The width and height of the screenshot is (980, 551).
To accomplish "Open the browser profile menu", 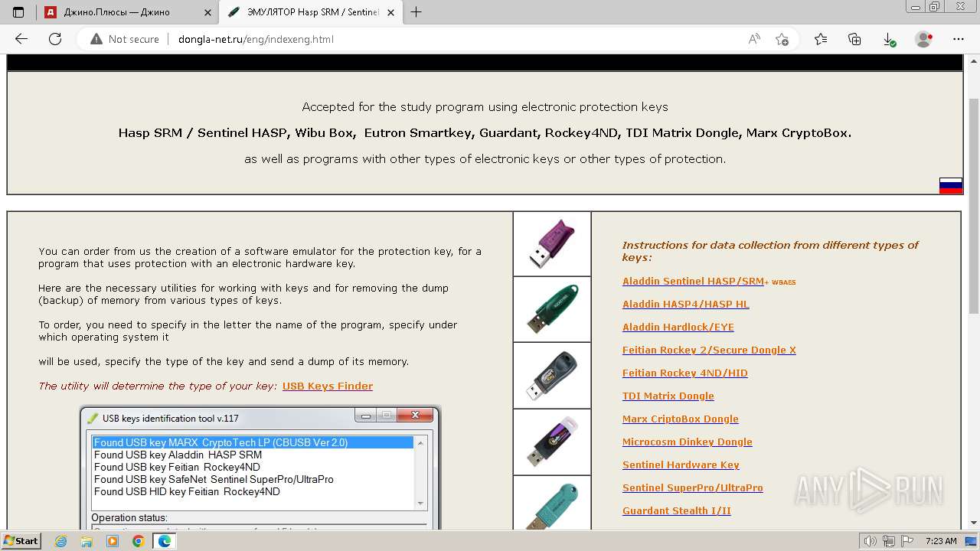I will point(924,39).
